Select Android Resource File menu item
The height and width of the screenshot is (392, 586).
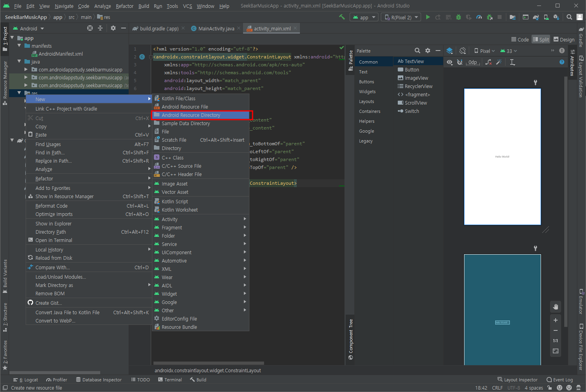coord(200,107)
